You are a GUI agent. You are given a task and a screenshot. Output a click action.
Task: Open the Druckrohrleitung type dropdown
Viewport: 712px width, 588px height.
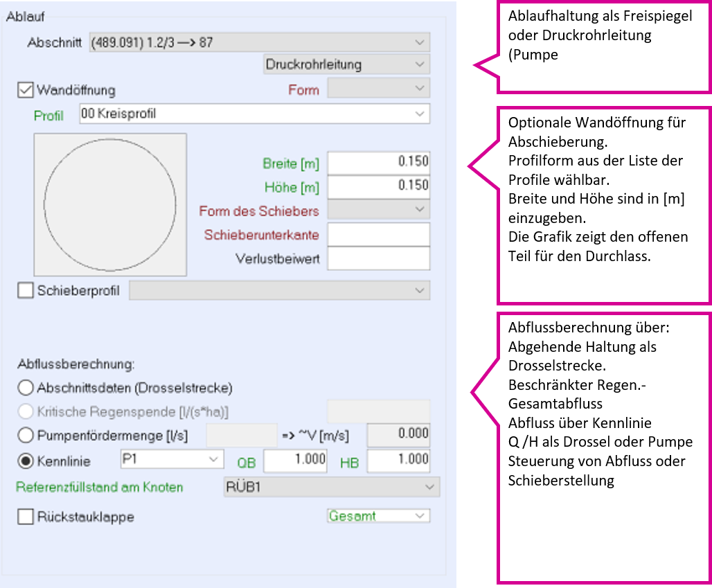(346, 64)
